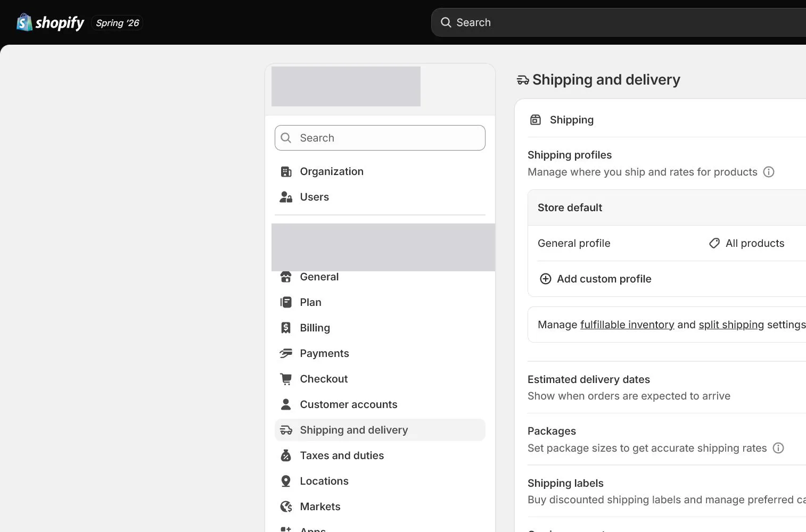This screenshot has width=806, height=532.
Task: Open General settings
Action: click(380, 277)
